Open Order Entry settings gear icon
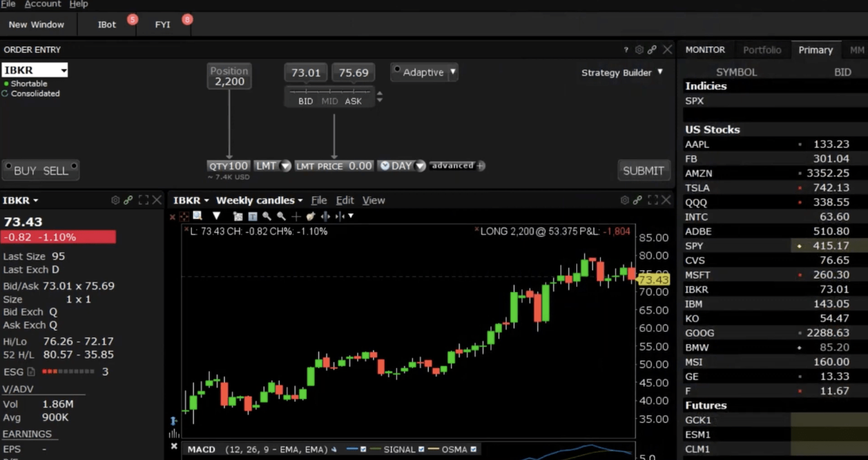868x460 pixels. click(x=639, y=49)
